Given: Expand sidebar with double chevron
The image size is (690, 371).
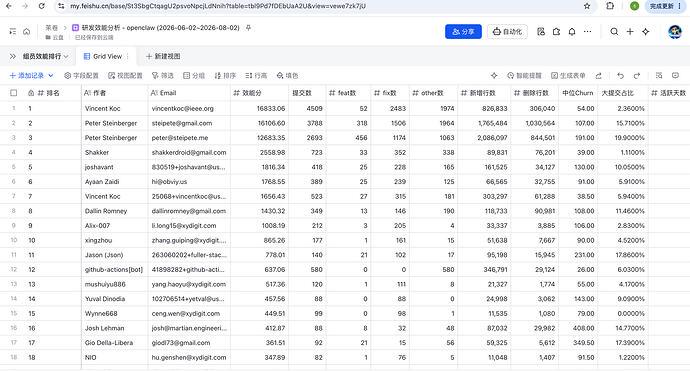Looking at the screenshot, I should click(x=13, y=56).
